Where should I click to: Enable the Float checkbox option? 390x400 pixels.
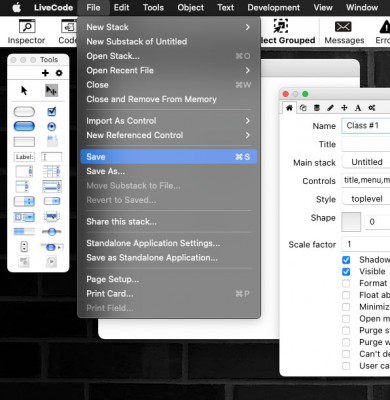point(346,295)
